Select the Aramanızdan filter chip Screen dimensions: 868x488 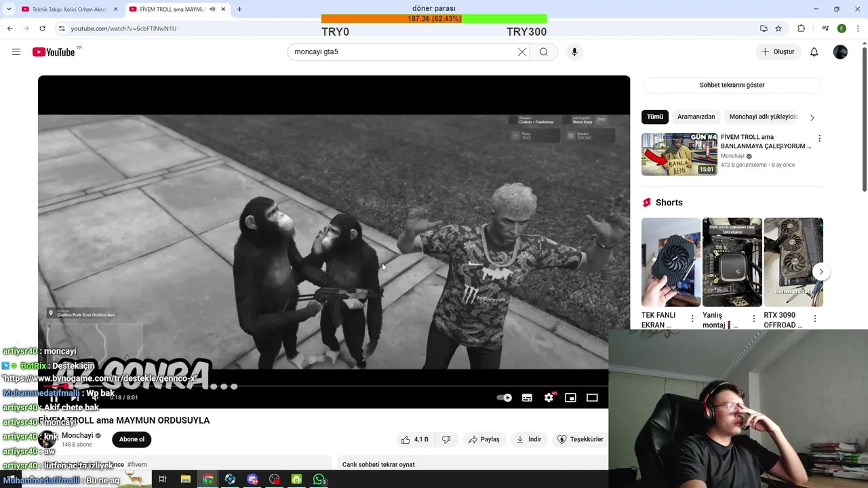click(696, 117)
